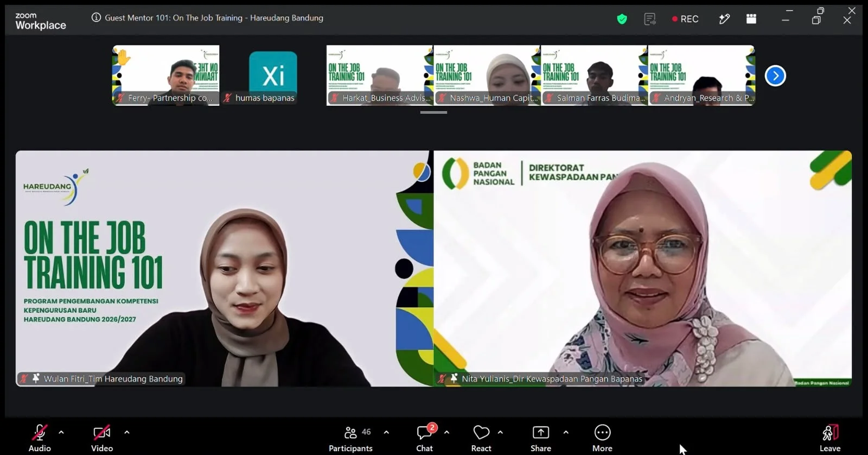Select Wulan Fitri's main video panel
The image size is (868, 455).
click(x=225, y=268)
